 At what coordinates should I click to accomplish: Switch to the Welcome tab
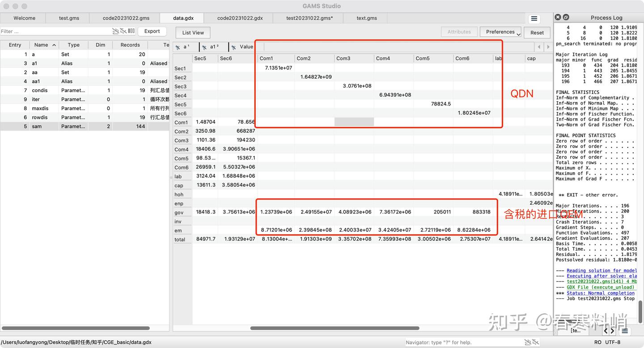coord(25,18)
